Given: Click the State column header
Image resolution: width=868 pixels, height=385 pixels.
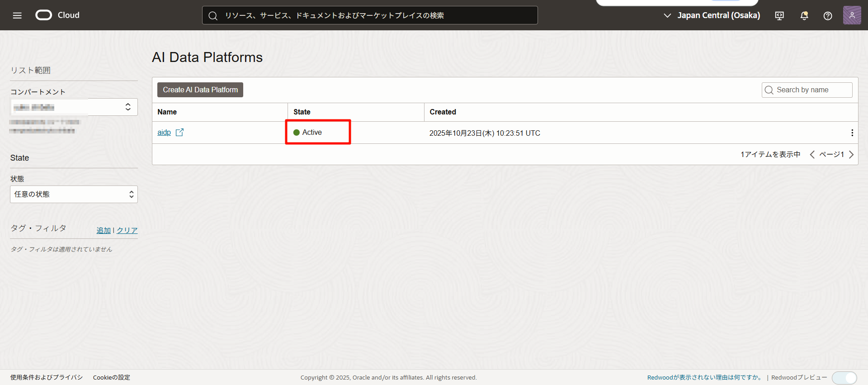Looking at the screenshot, I should point(302,112).
